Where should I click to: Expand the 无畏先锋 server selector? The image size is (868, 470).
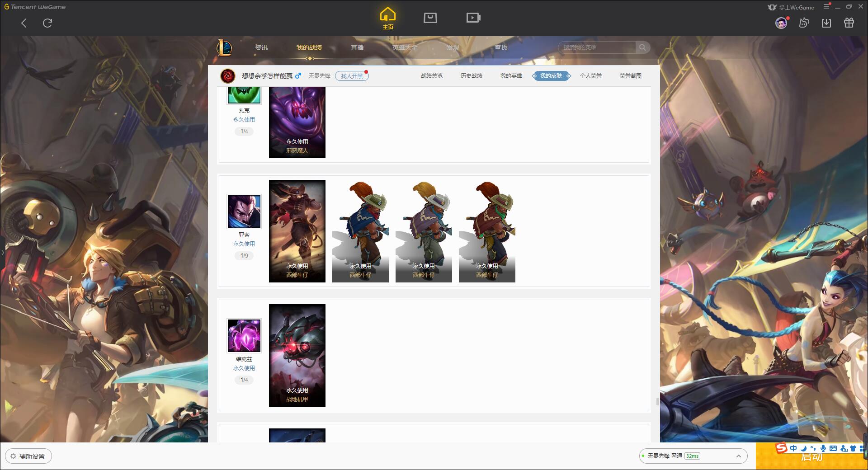pyautogui.click(x=693, y=456)
